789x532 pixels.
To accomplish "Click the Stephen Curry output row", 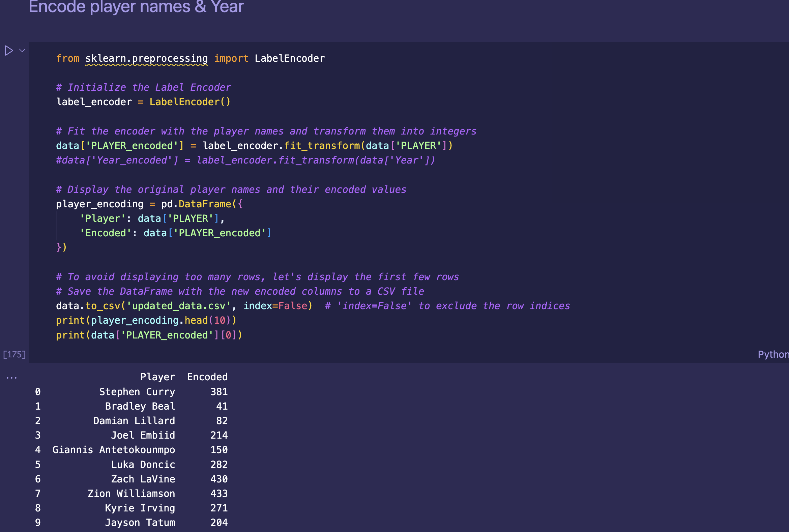I will coord(137,391).
